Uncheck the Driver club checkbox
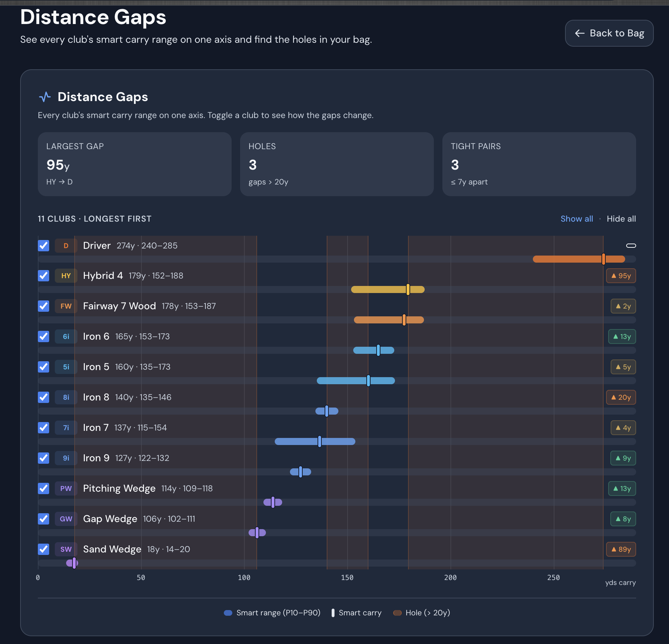669x644 pixels. click(43, 245)
